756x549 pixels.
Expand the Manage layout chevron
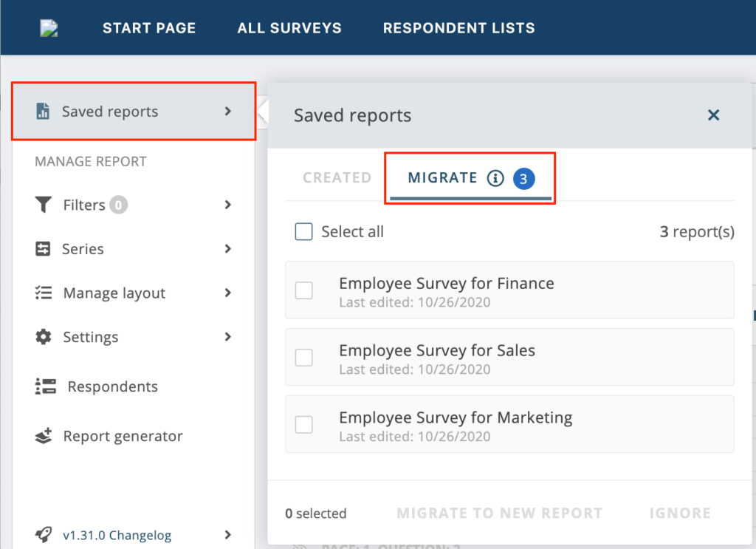click(228, 293)
